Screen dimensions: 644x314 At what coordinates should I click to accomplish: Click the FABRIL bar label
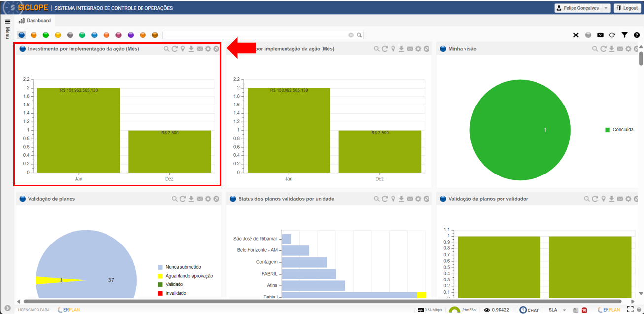(x=270, y=274)
